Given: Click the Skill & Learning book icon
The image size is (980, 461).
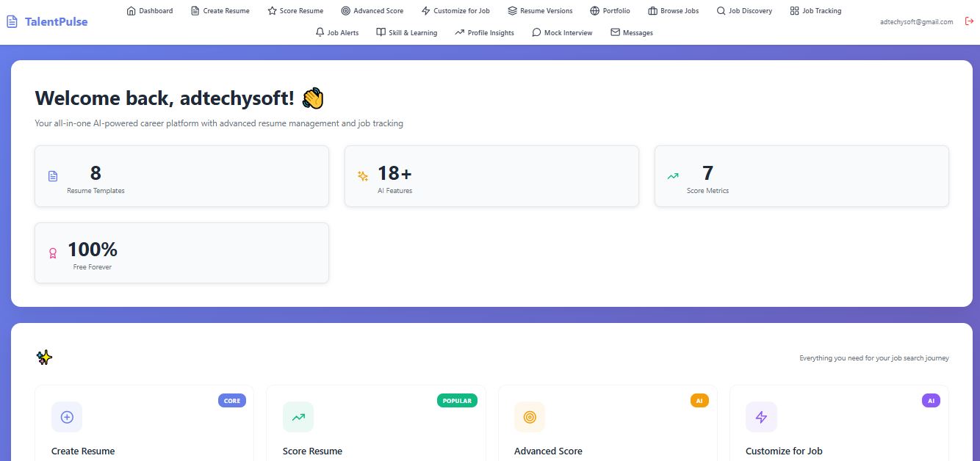Looking at the screenshot, I should coord(380,32).
